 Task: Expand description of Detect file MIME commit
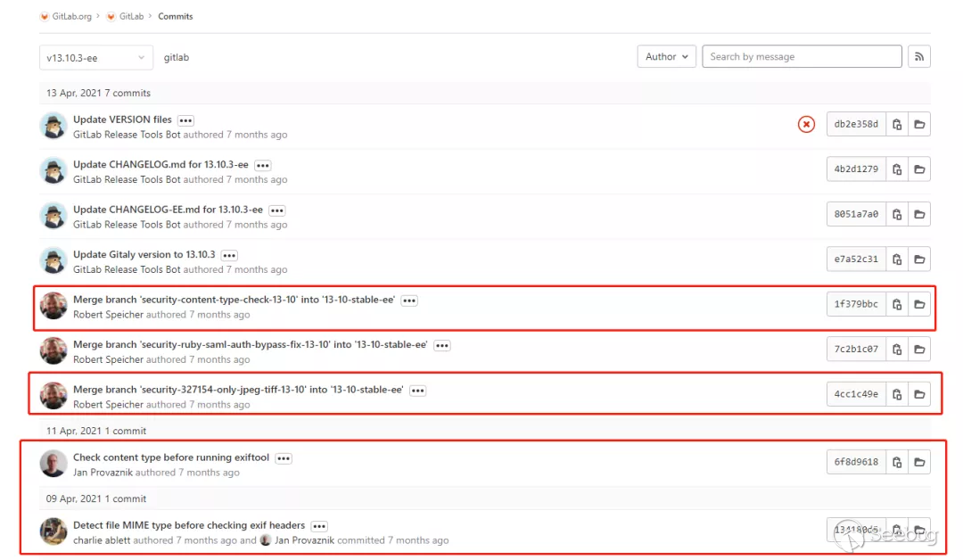319,526
